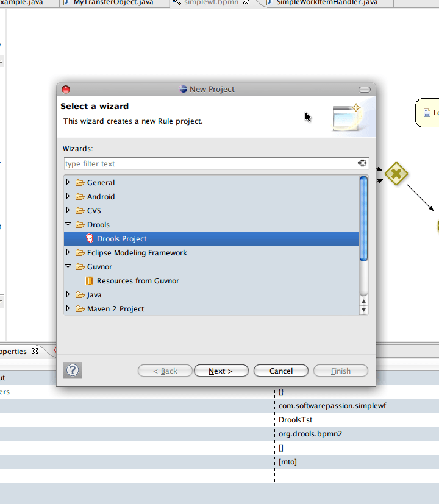Screen dimensions: 439x504
Task: Expand the Java wizard category
Action: point(68,294)
